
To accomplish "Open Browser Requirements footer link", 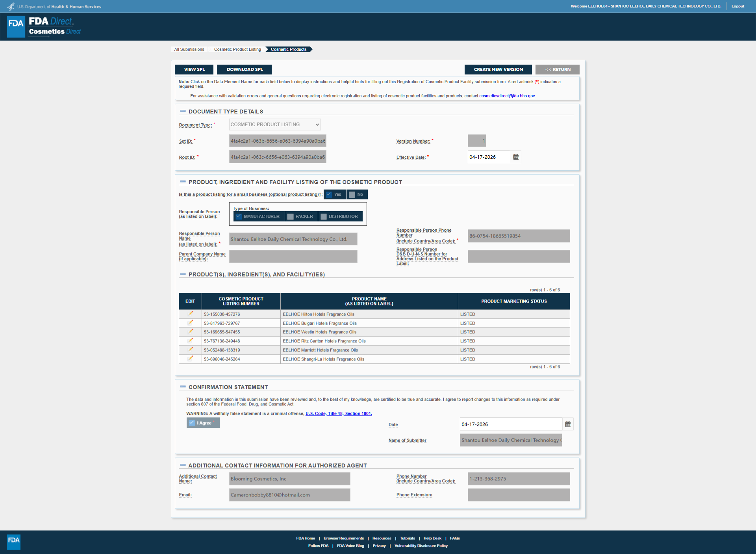I will (344, 538).
